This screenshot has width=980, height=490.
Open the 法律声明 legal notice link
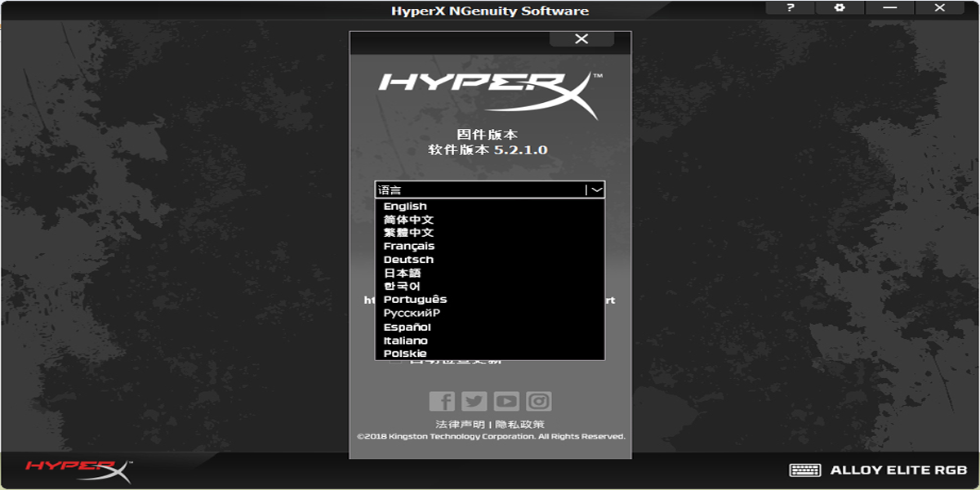pyautogui.click(x=460, y=425)
